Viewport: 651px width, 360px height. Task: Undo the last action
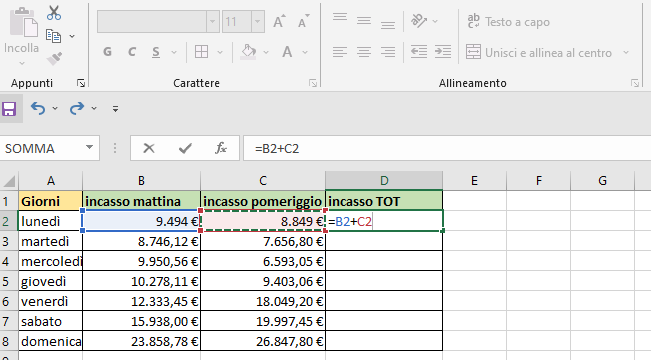coord(38,108)
